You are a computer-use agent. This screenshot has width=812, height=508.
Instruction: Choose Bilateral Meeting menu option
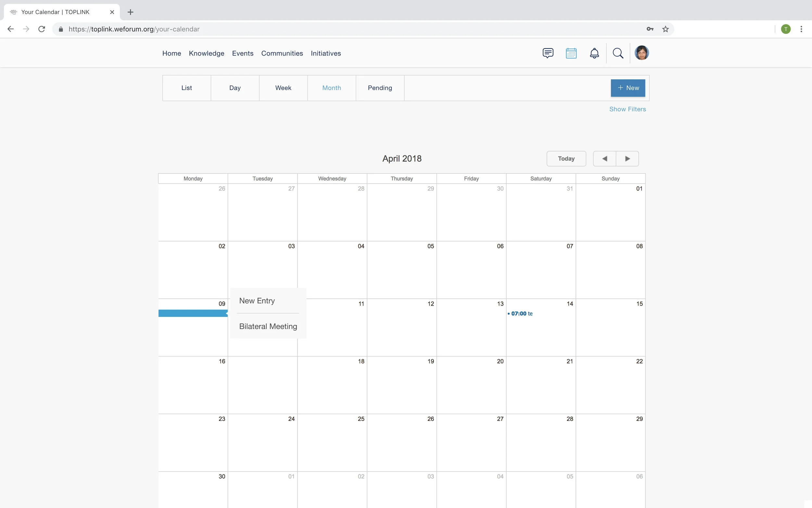point(268,326)
